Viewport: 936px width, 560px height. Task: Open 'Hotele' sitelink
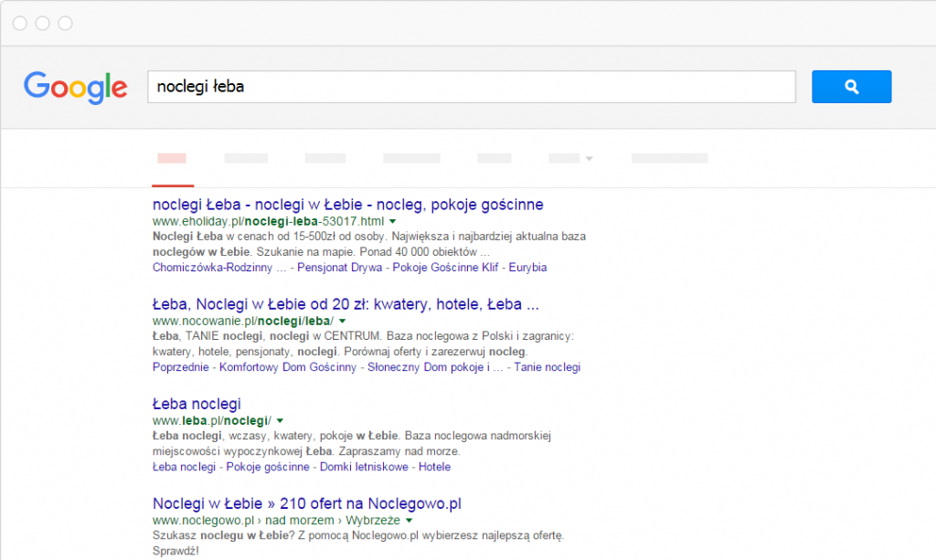pos(434,467)
